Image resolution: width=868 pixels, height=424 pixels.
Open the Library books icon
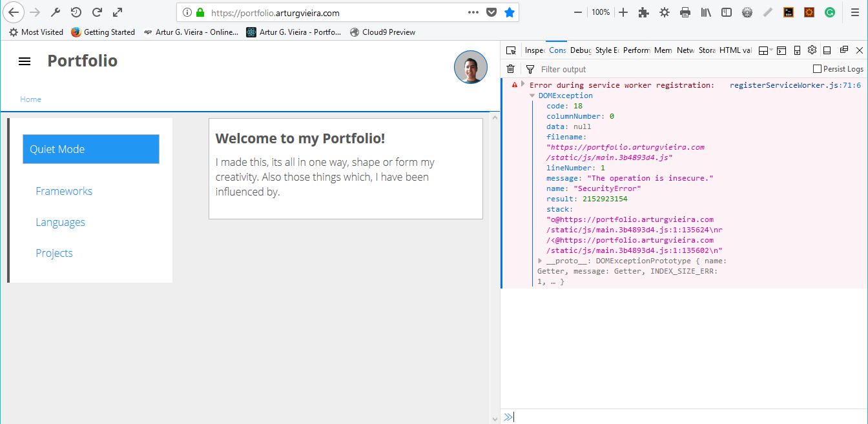[706, 12]
